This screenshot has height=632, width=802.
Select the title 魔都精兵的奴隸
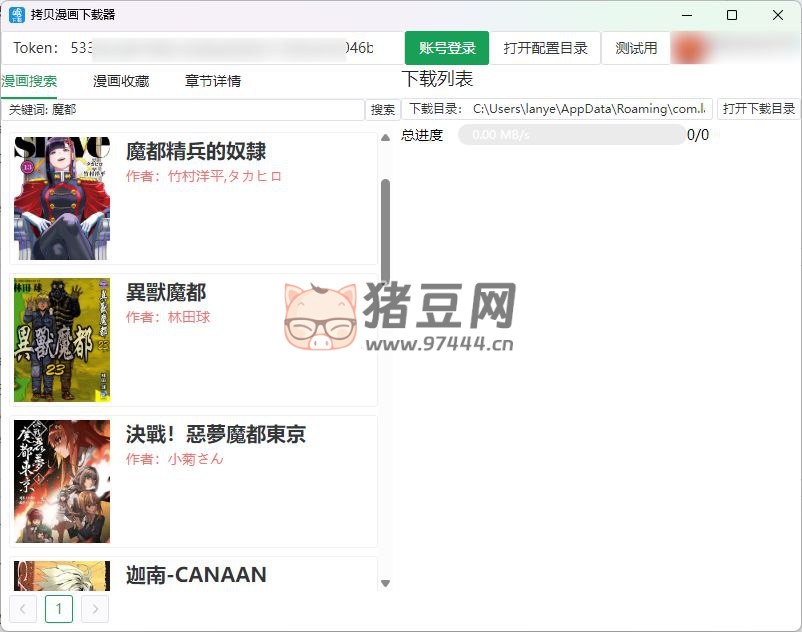(x=196, y=151)
